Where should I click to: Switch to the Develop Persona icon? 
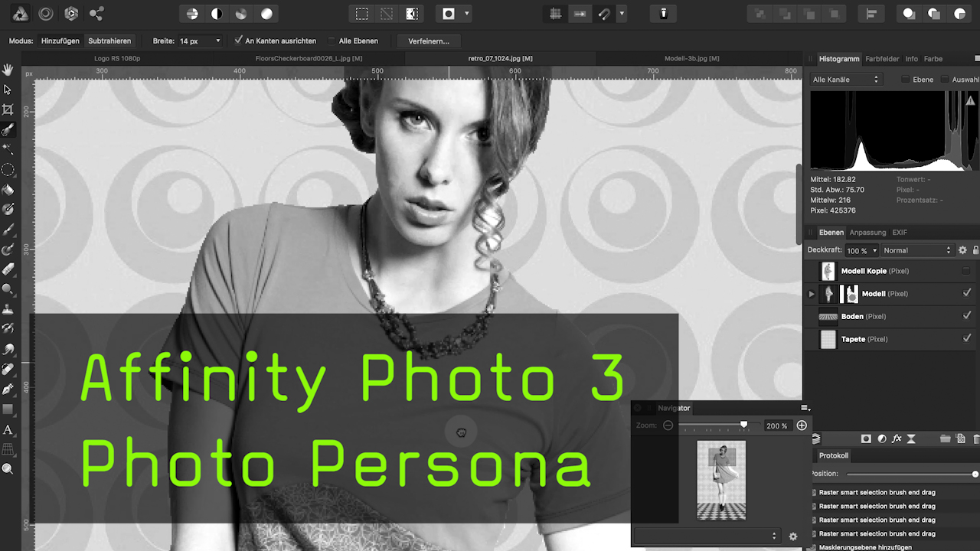pyautogui.click(x=71, y=14)
